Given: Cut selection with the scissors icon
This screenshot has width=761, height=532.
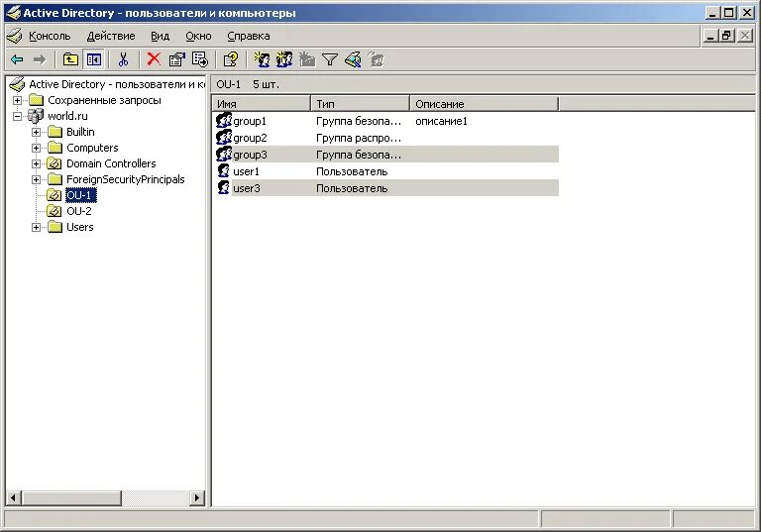Looking at the screenshot, I should point(123,59).
